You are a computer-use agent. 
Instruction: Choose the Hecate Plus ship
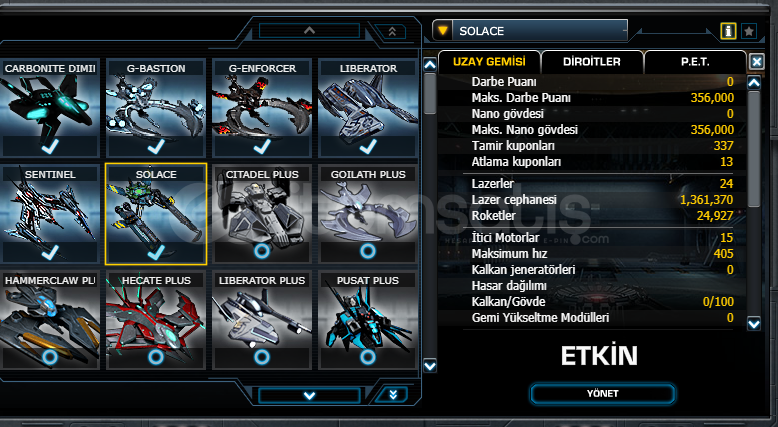156,320
